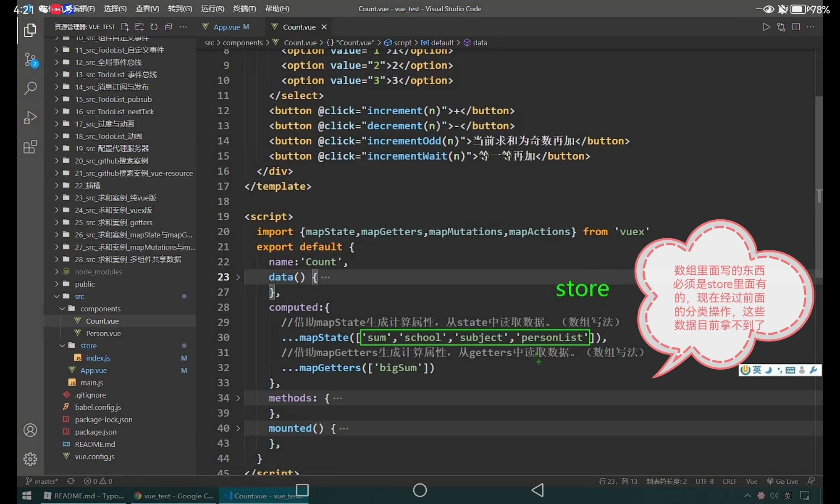
Task: Refresh the explorer file tree
Action: click(x=154, y=27)
